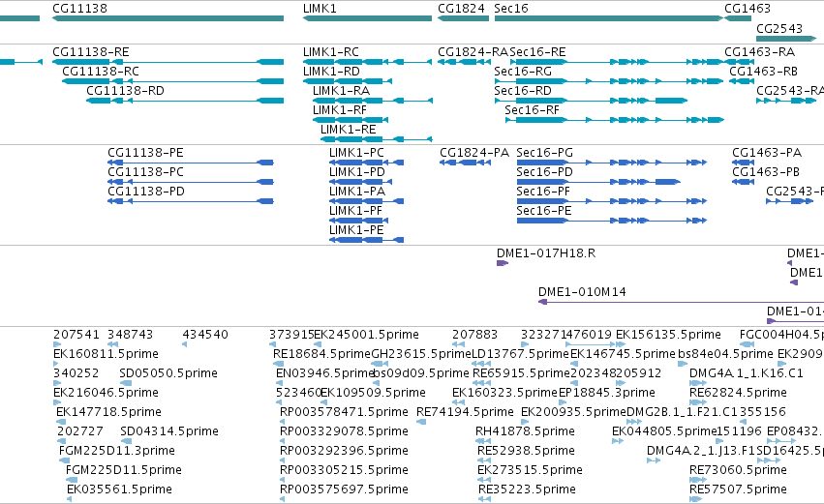
Task: Click transcript LIMK1-RE label
Action: 349,130
